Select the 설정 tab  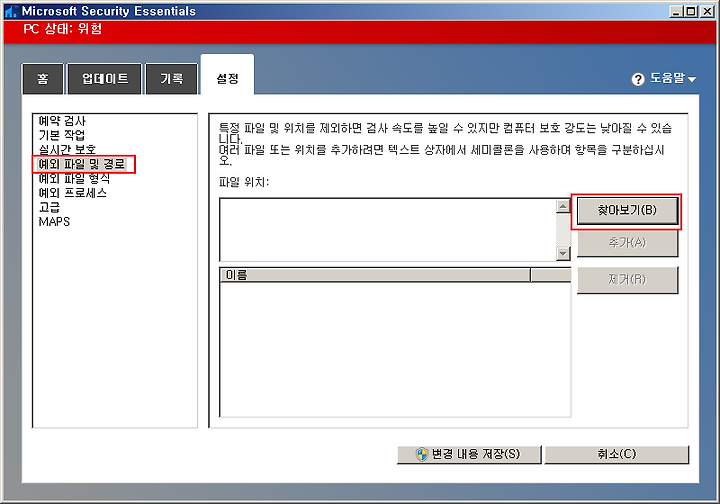pyautogui.click(x=227, y=77)
